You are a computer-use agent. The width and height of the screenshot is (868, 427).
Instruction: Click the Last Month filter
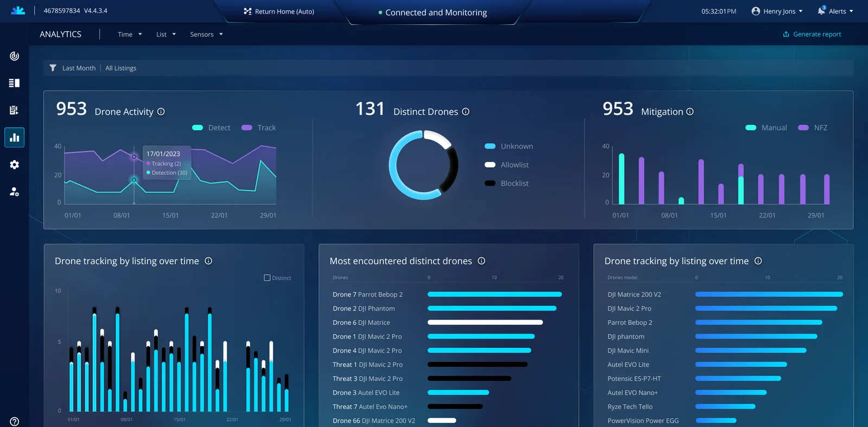79,68
